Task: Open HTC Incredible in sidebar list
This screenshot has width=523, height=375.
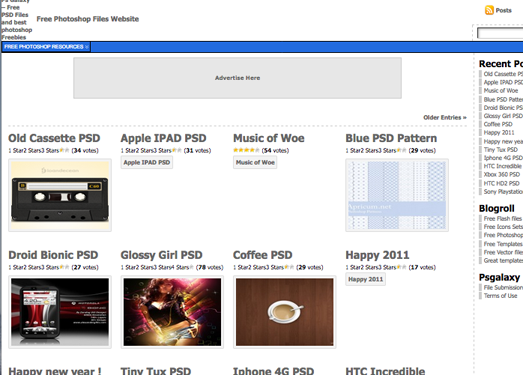Action: point(503,166)
